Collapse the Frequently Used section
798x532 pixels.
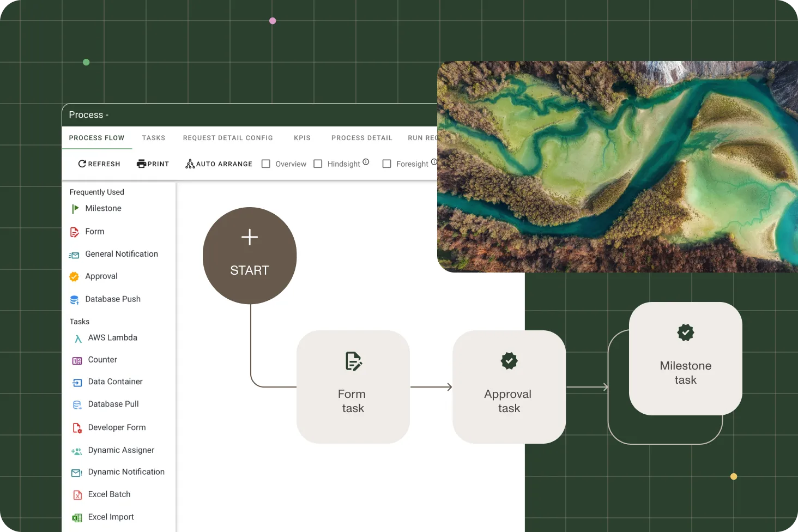(x=96, y=192)
